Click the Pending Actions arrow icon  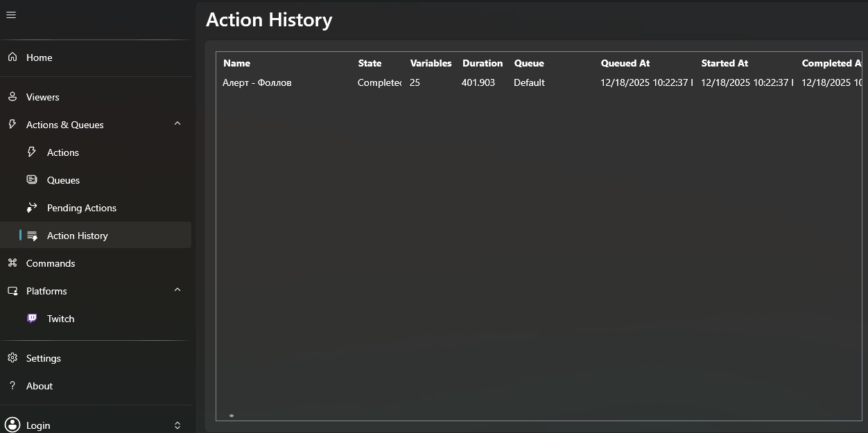(x=32, y=208)
